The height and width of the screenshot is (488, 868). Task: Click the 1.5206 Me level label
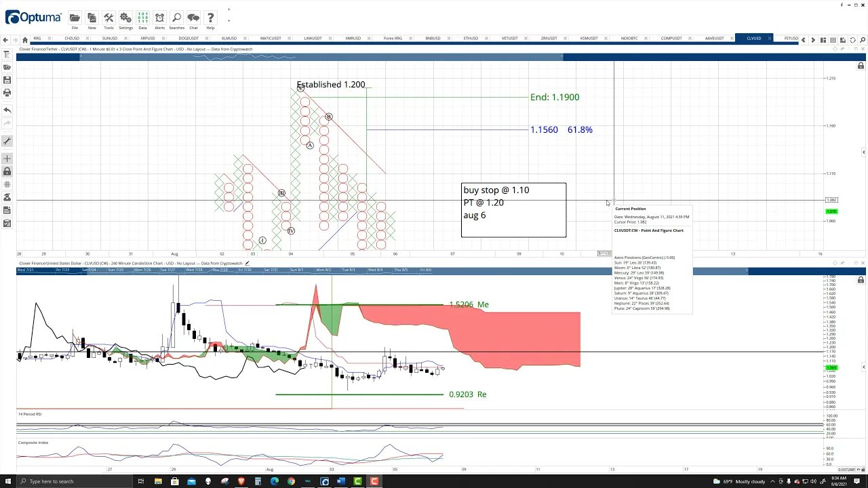coord(469,304)
